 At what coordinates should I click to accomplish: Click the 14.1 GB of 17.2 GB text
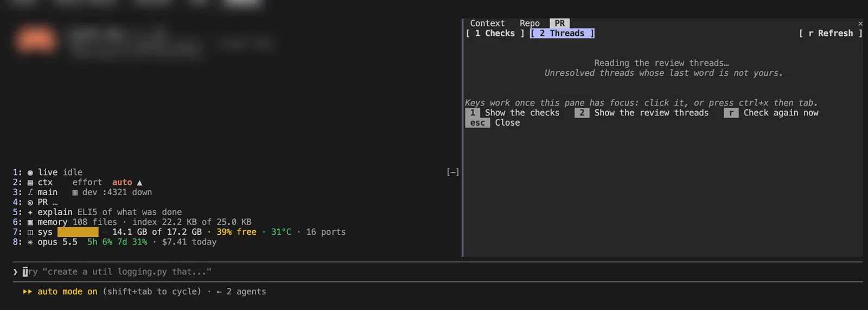157,232
